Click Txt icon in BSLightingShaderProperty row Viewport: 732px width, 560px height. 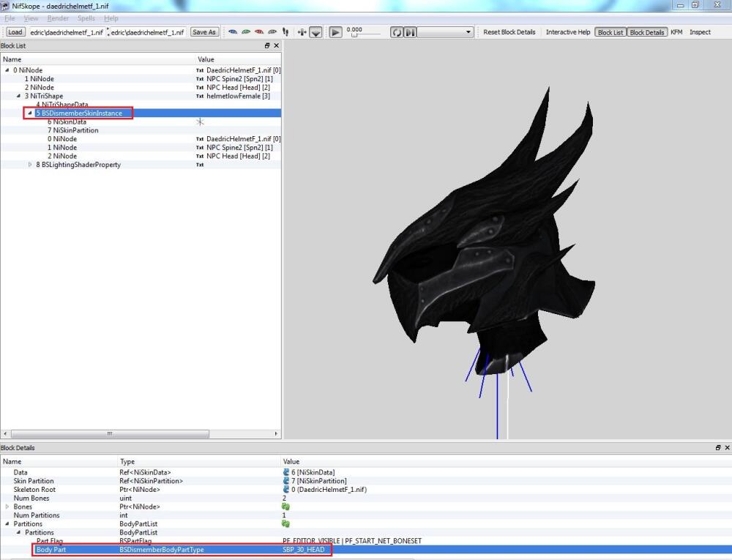[x=200, y=165]
